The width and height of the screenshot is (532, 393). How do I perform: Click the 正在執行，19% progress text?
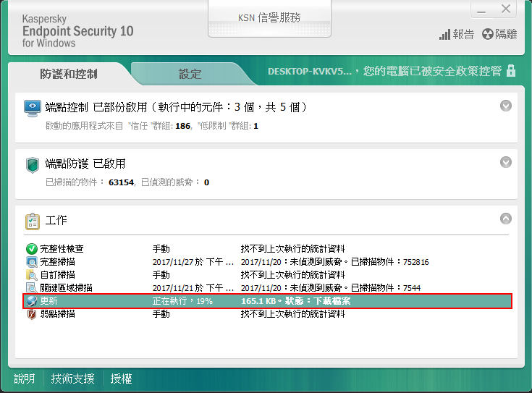pos(182,301)
